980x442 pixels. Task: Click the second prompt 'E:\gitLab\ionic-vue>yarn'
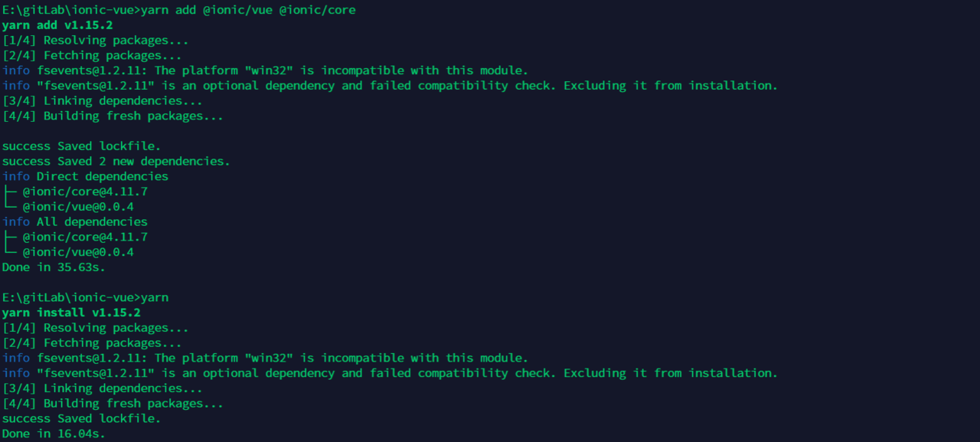pyautogui.click(x=85, y=298)
